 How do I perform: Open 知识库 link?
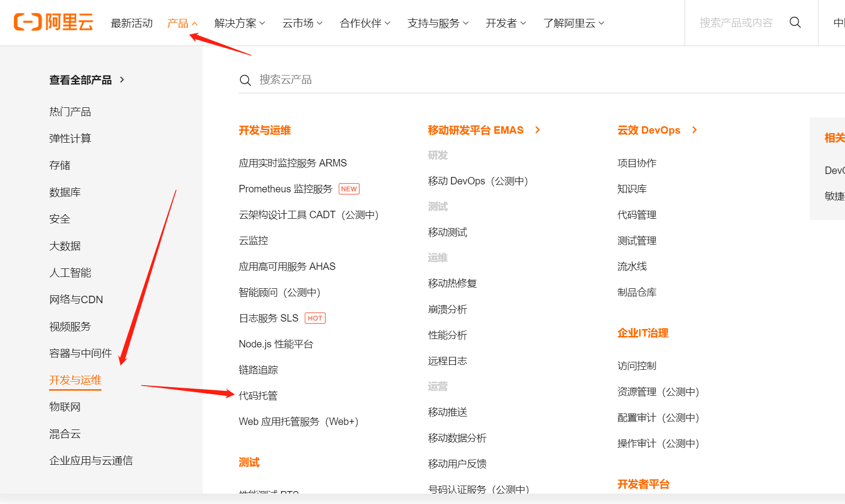click(632, 189)
